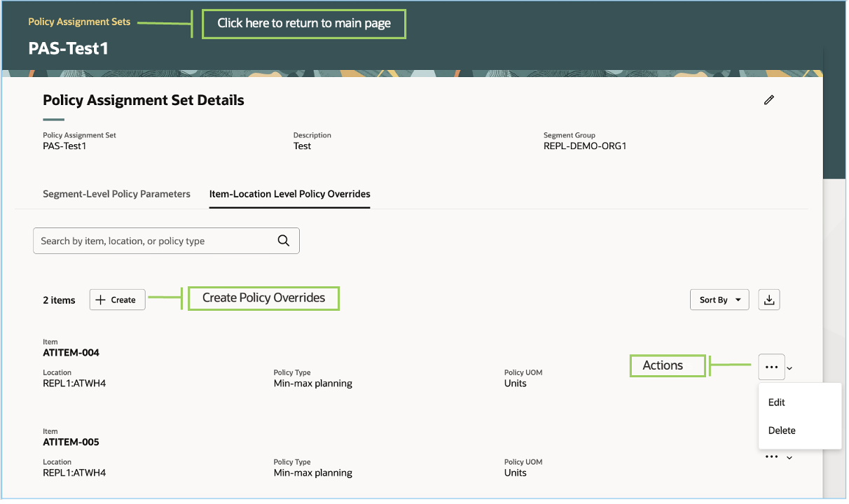Select Delete from the actions menu
849x504 pixels.
coord(781,430)
